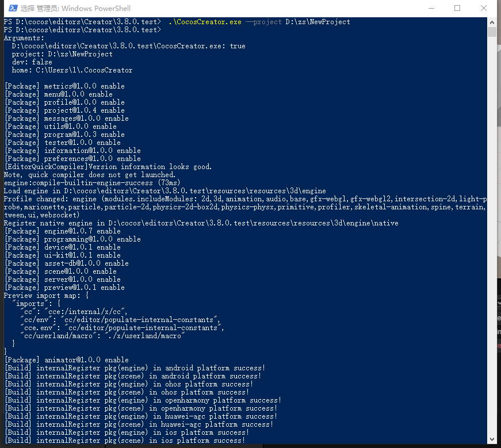Click the "cce:/internal/x/cc" import line

pos(74,312)
